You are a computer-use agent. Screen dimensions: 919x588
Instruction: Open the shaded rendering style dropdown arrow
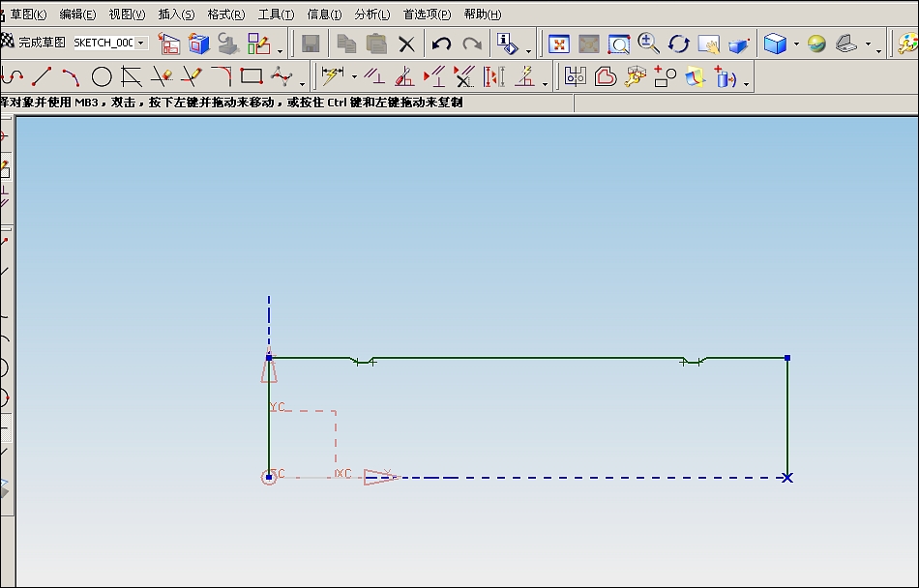[x=796, y=44]
